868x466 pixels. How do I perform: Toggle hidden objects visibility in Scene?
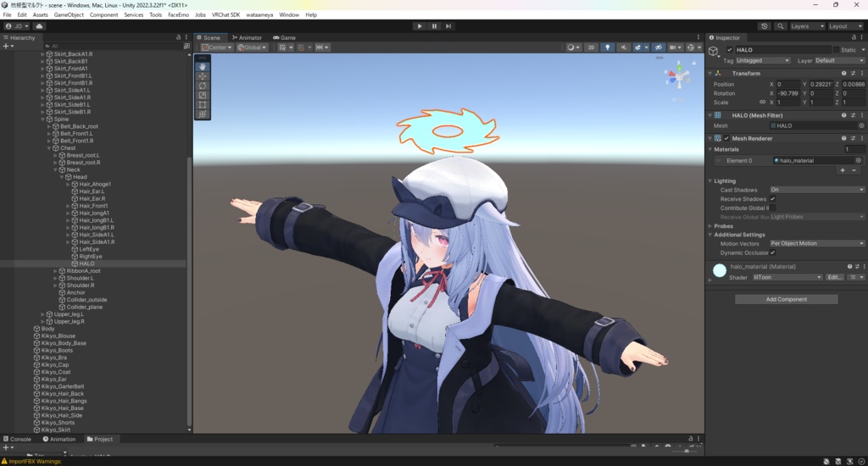pyautogui.click(x=658, y=47)
